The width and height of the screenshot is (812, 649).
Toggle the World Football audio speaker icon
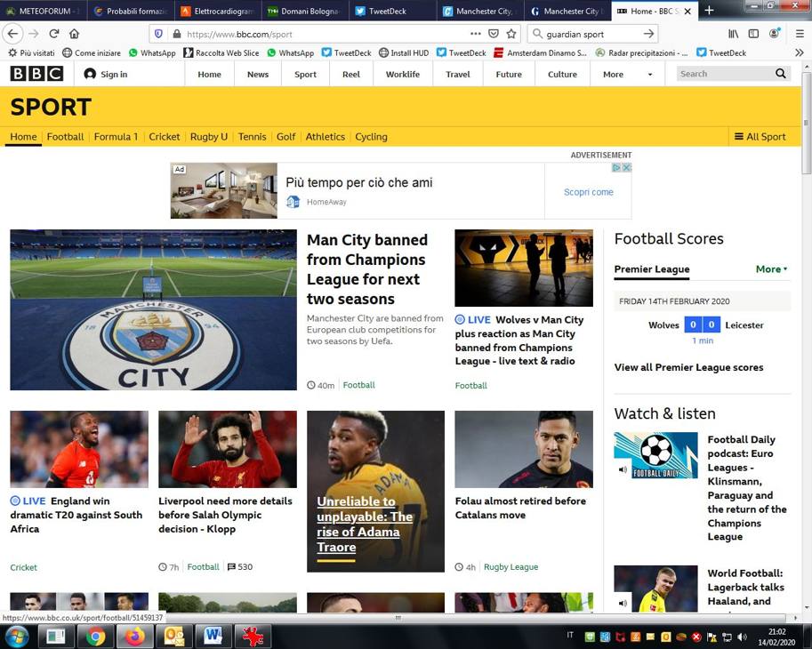pyautogui.click(x=623, y=603)
